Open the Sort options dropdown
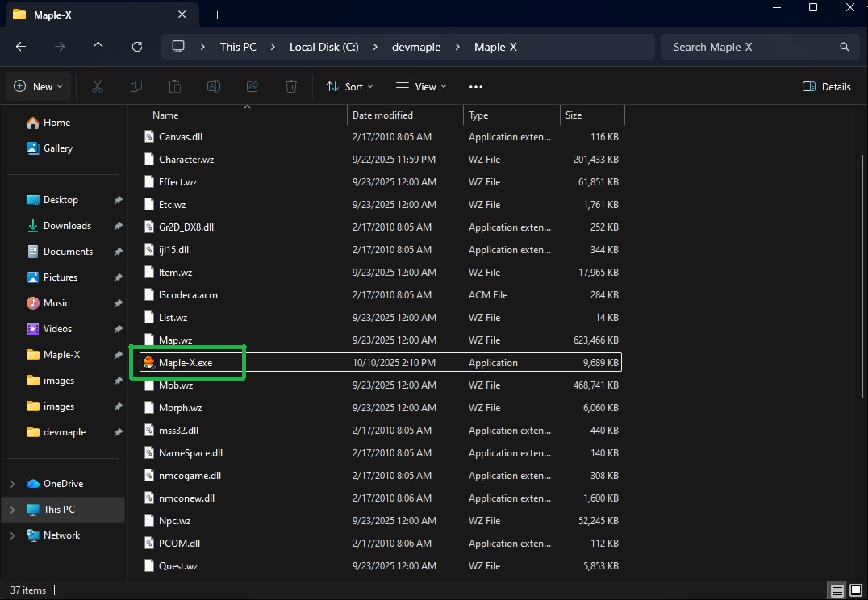The width and height of the screenshot is (868, 600). [x=349, y=86]
